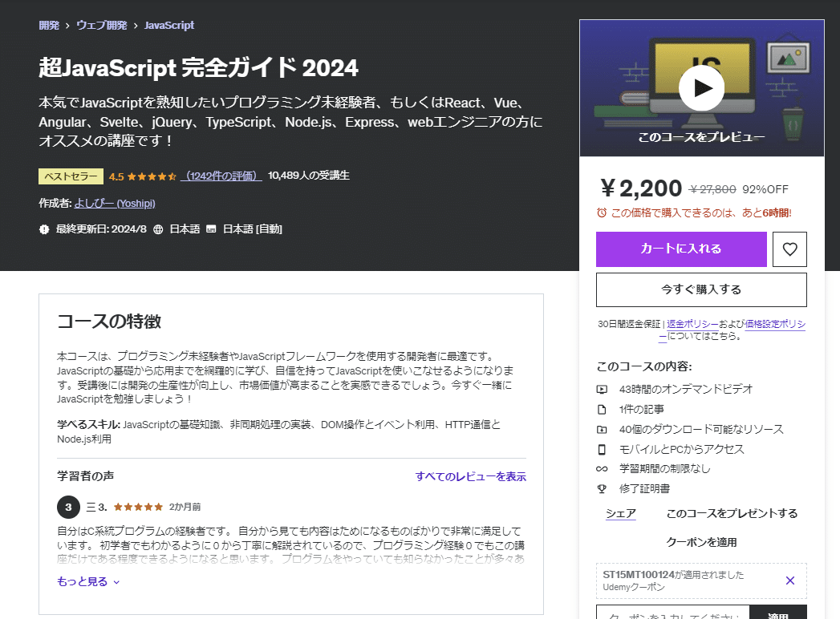Open the ウェブ開発 breadcrumb link
The width and height of the screenshot is (840, 619).
coord(101,25)
